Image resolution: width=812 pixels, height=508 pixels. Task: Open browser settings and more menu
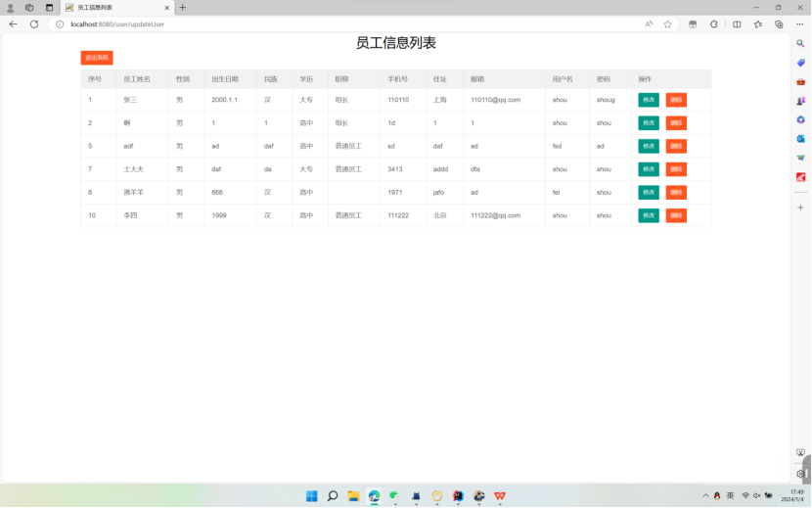[799, 24]
